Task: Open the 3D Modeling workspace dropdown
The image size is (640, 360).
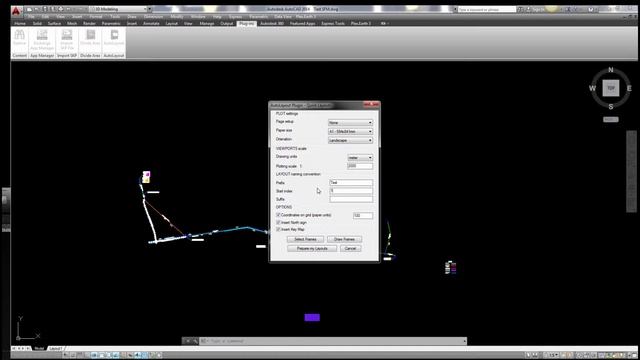Action: tap(119, 9)
